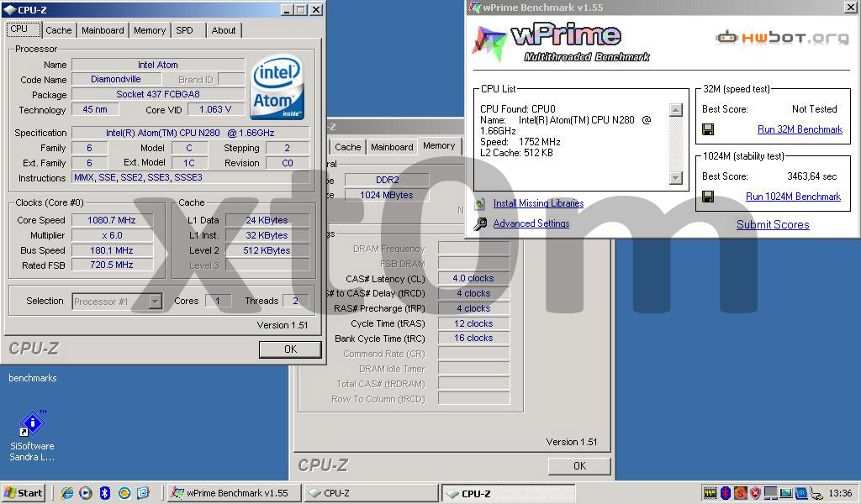The width and height of the screenshot is (861, 504).
Task: Open the Start menu
Action: [x=23, y=492]
